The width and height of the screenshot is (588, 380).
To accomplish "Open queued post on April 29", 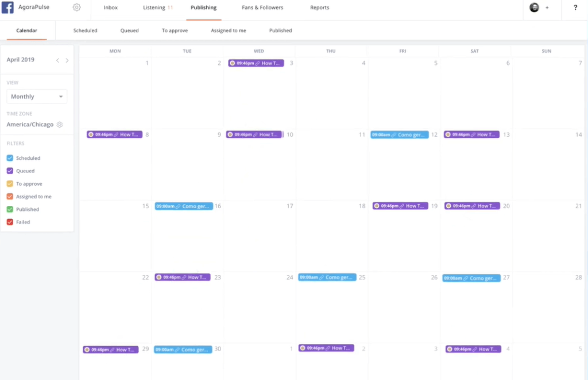I will (x=111, y=350).
